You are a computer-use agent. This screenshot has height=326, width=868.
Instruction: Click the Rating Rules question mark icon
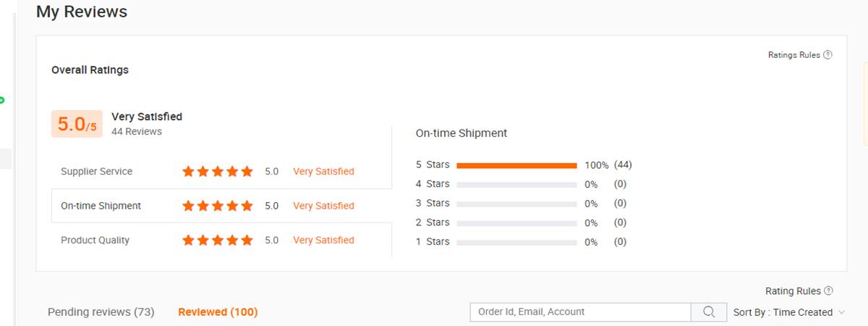point(828,291)
